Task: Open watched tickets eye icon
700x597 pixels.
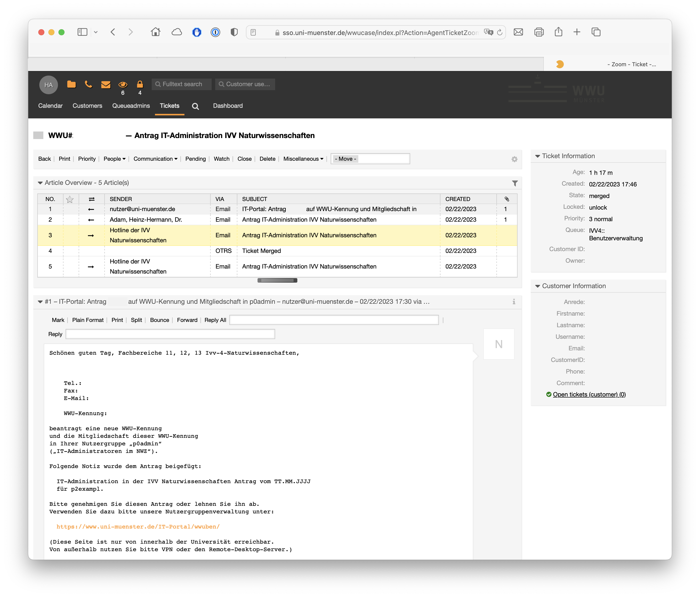Action: 123,84
